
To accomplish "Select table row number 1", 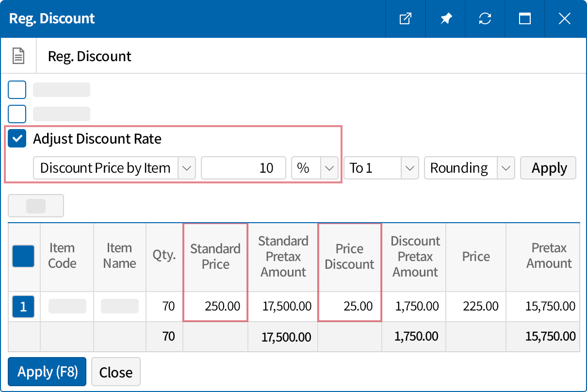I will point(23,306).
